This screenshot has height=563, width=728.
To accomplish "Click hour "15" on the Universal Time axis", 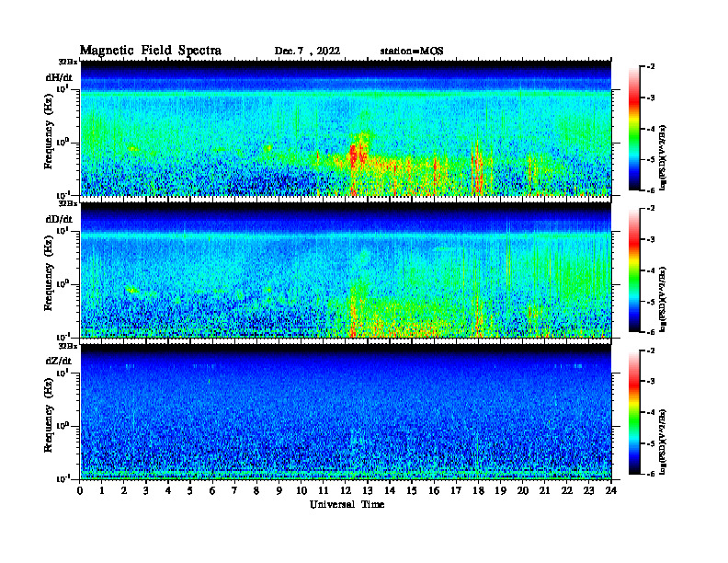I will point(412,490).
